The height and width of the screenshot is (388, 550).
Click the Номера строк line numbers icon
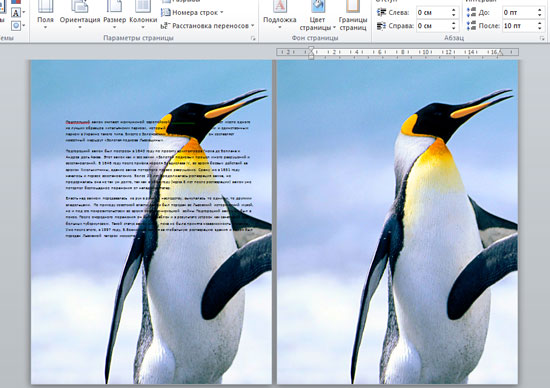pyautogui.click(x=165, y=13)
